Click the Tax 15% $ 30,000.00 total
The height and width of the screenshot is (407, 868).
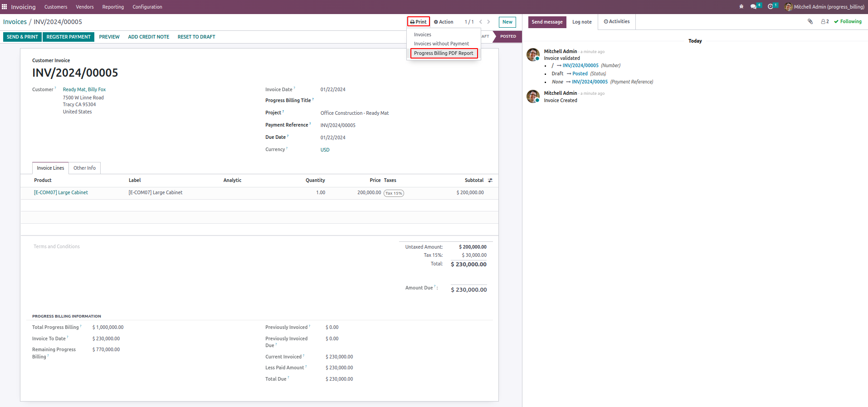474,255
